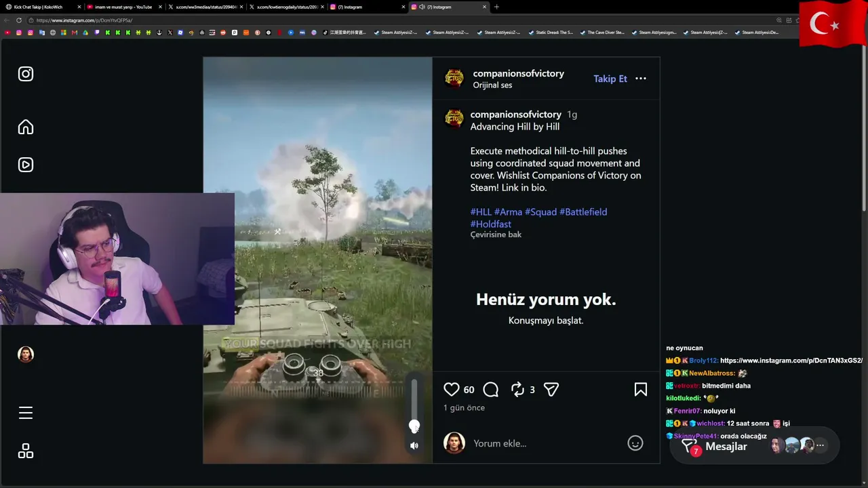Open the companionsofvictory profile from the post header
This screenshot has height=488, width=868.
point(519,73)
